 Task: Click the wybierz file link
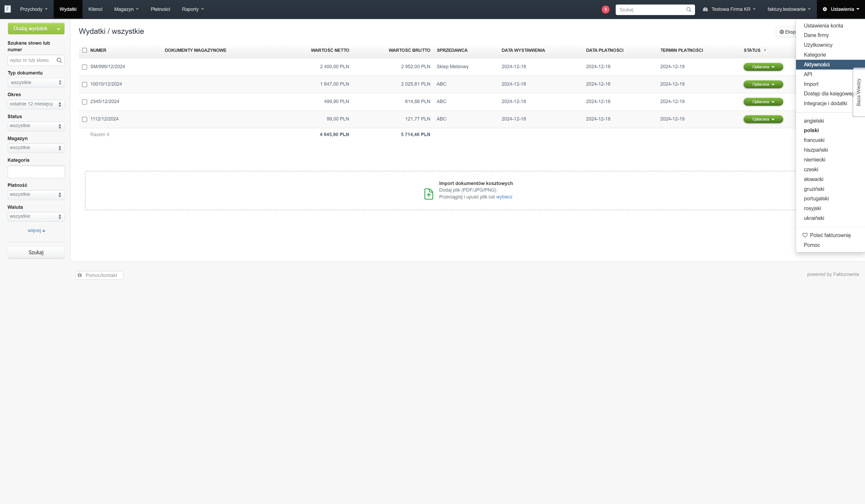[504, 197]
